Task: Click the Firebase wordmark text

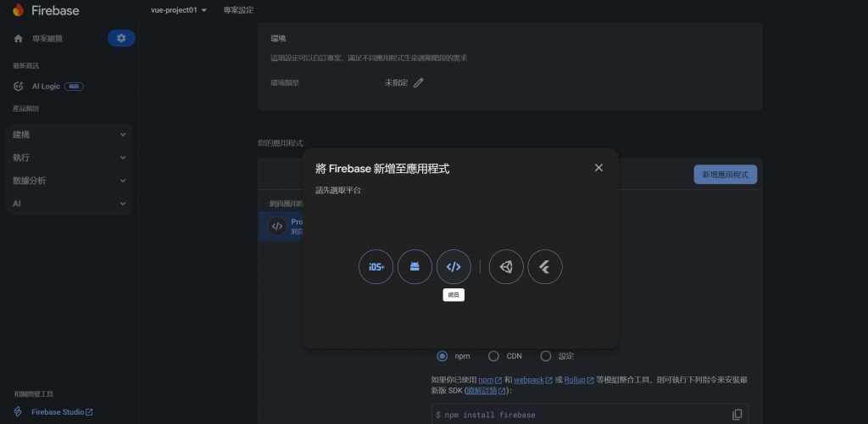Action: click(x=55, y=10)
